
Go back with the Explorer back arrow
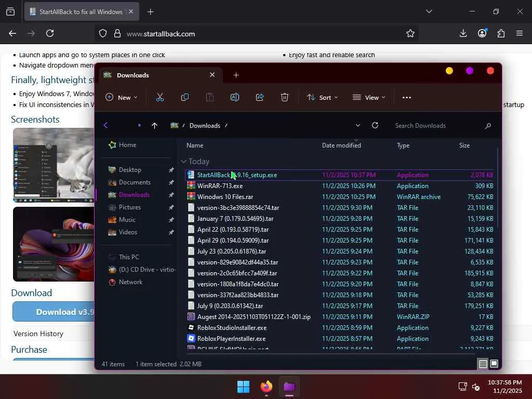[x=105, y=126]
